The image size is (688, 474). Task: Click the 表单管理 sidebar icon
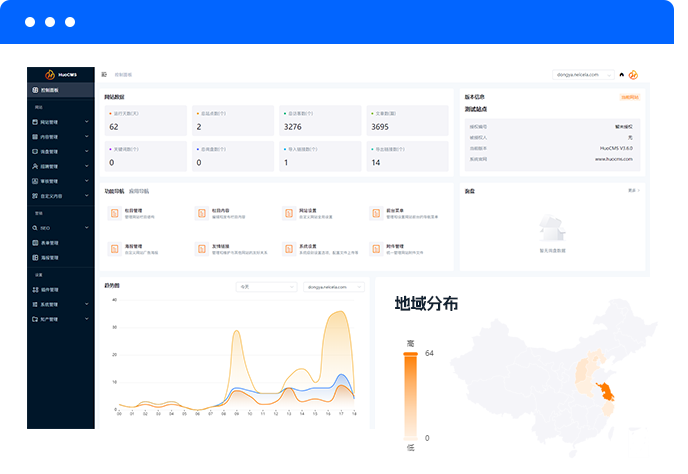[x=35, y=243]
